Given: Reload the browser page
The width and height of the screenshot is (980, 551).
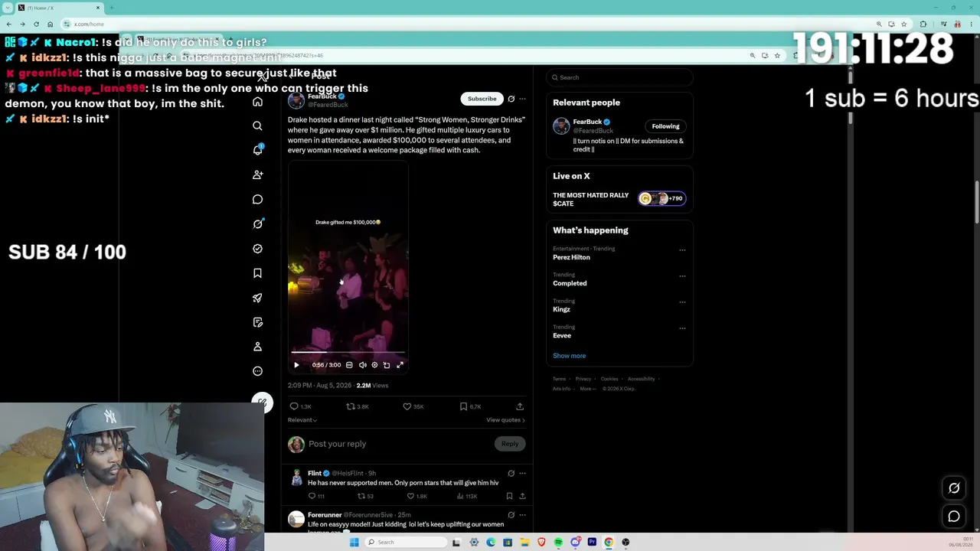Looking at the screenshot, I should [x=36, y=24].
